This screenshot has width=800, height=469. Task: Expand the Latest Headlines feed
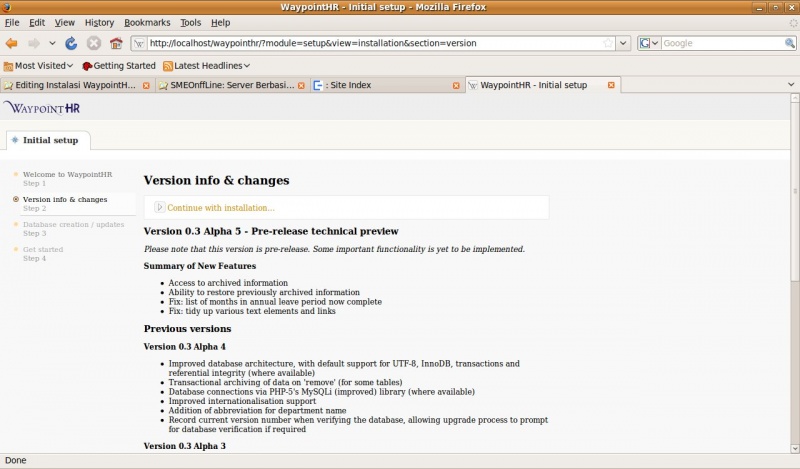[x=207, y=66]
